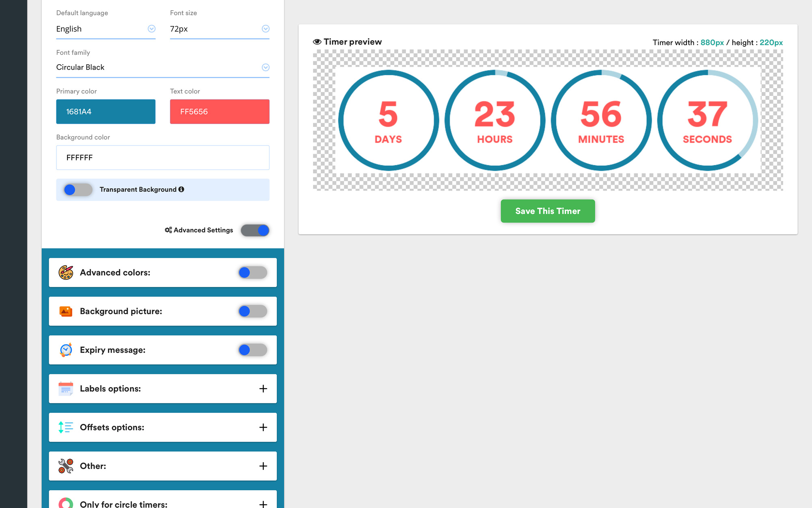Image resolution: width=812 pixels, height=508 pixels.
Task: Enable the Advanced colors toggle
Action: pyautogui.click(x=253, y=272)
